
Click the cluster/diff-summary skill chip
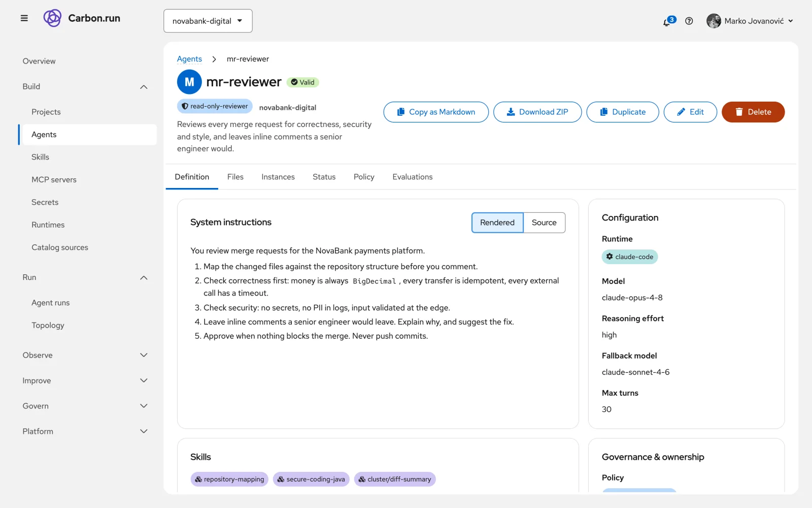click(x=395, y=479)
